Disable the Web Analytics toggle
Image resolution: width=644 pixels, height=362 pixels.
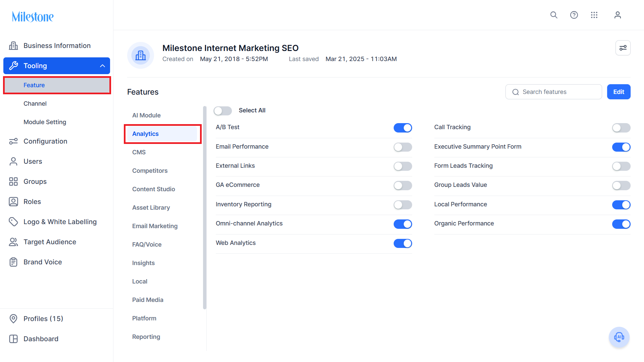pos(403,244)
